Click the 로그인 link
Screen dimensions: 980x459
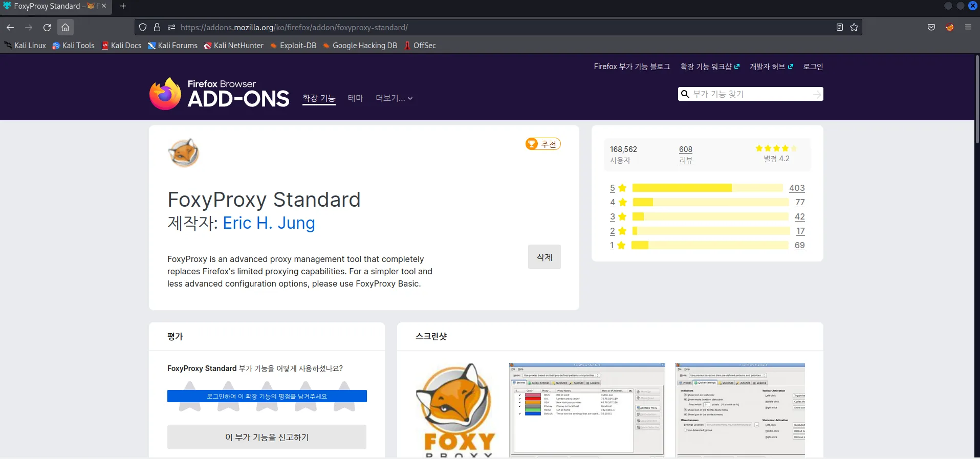(x=813, y=67)
